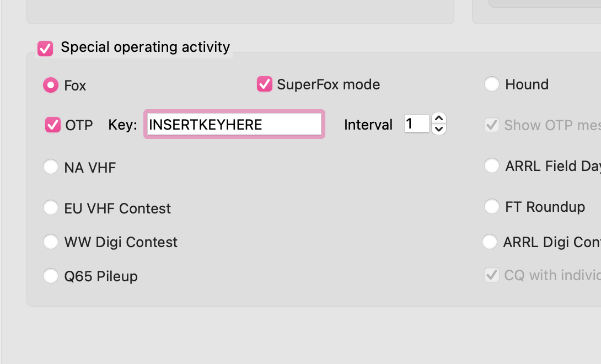Toggle CQ with individual contest checkbox
Image resolution: width=601 pixels, height=364 pixels.
click(492, 275)
